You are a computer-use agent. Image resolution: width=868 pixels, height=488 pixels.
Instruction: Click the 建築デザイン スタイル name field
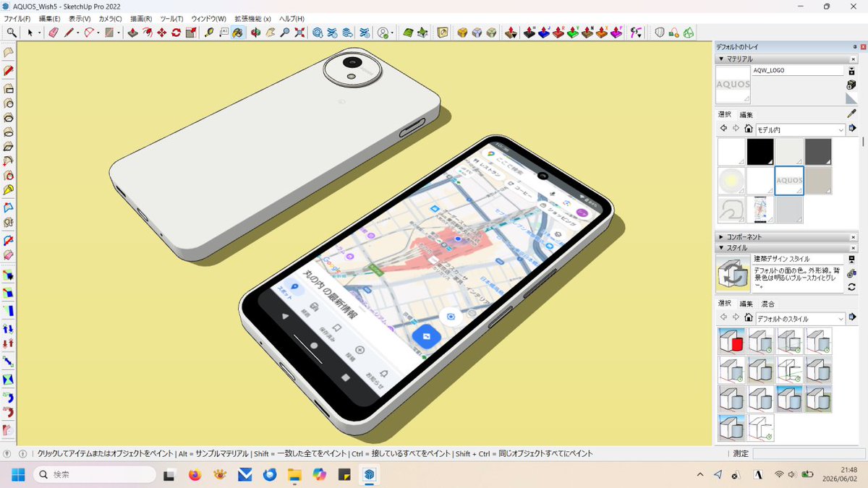coord(798,259)
